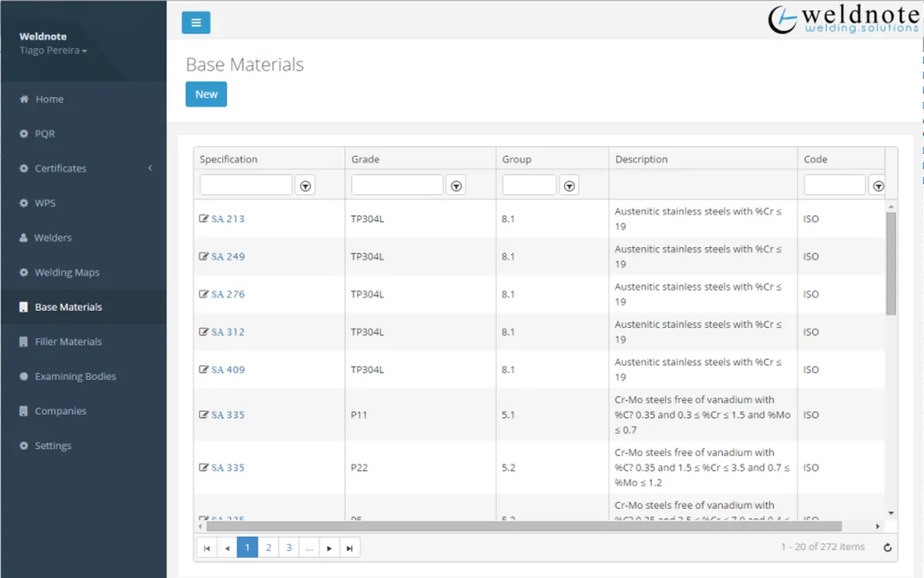Click the vertical table scrollbar thumb
Image resolution: width=924 pixels, height=578 pixels.
point(891,264)
